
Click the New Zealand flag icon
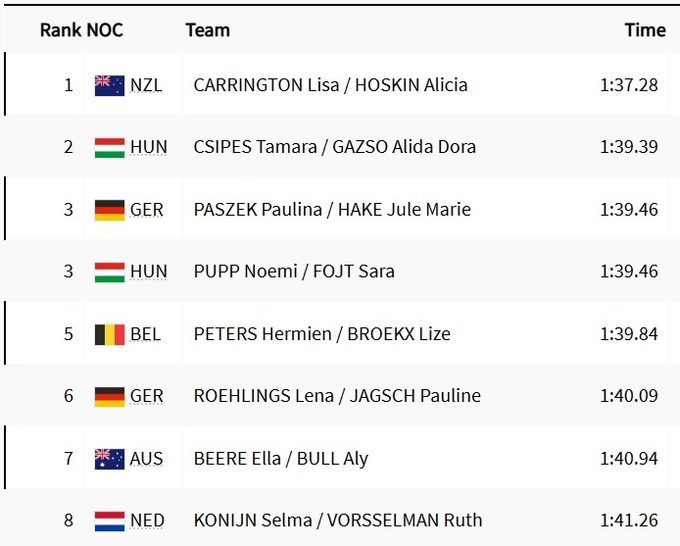tap(109, 85)
